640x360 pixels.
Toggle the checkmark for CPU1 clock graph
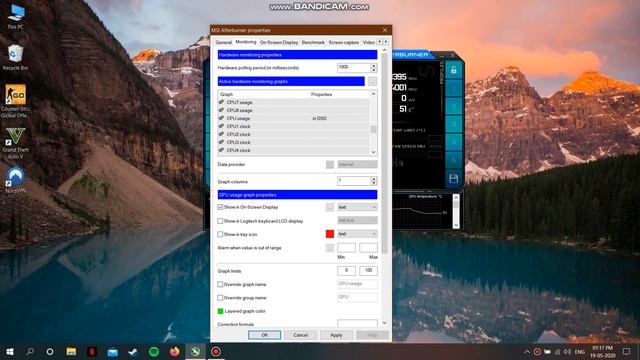point(221,126)
